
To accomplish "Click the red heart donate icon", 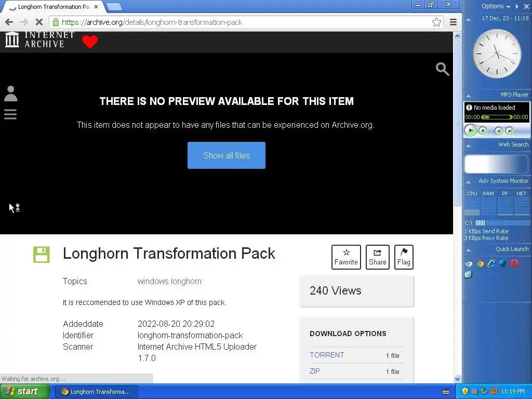I will click(x=89, y=42).
